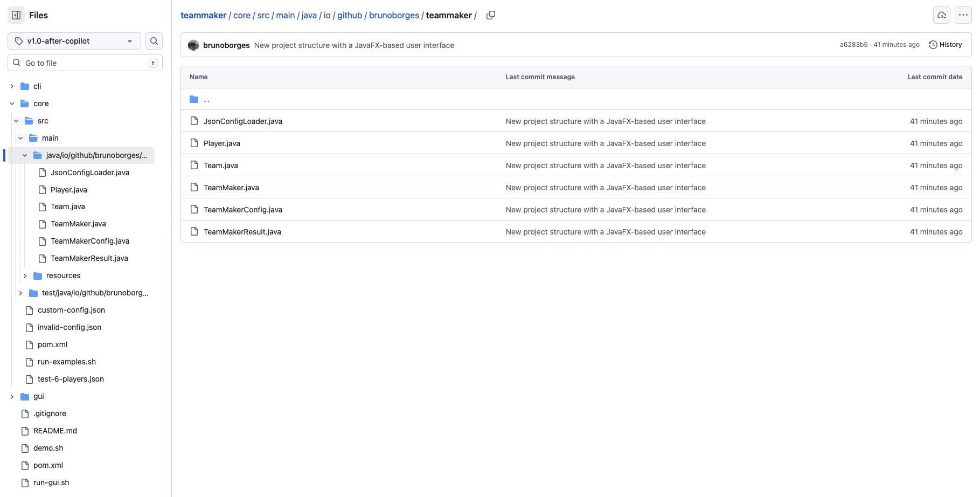Click the cloud download icon button
Screen dimensions: 980x497
pos(941,15)
